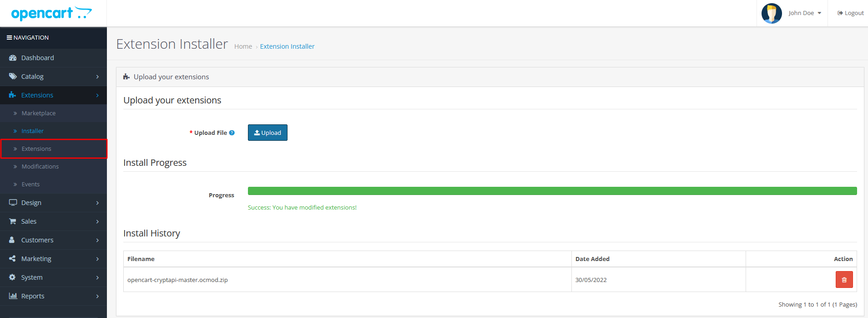868x318 pixels.
Task: Click the Logout link
Action: click(850, 13)
